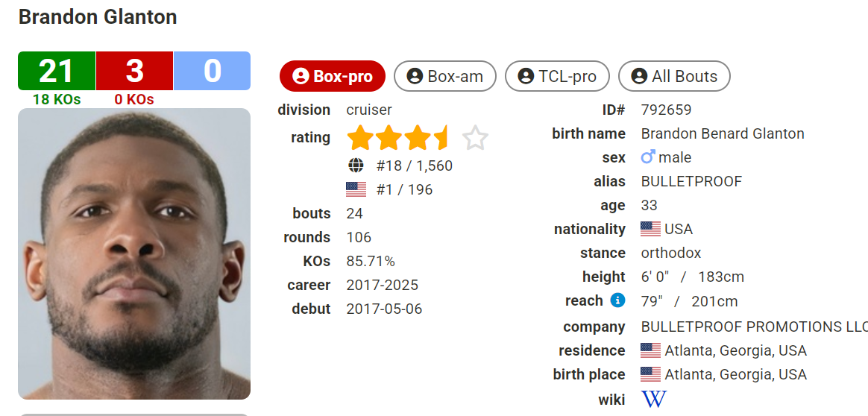Open Brandon Glanton's profile photo

pyautogui.click(x=134, y=253)
